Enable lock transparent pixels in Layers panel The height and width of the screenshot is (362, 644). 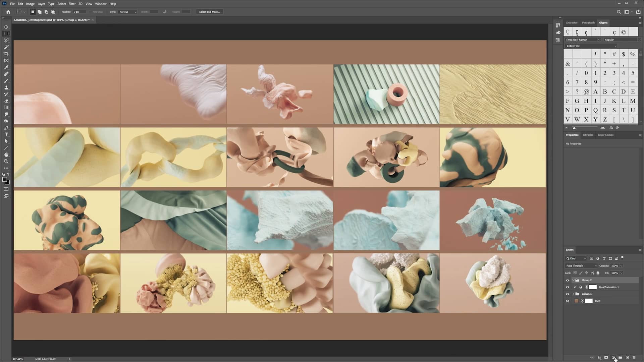tap(574, 273)
